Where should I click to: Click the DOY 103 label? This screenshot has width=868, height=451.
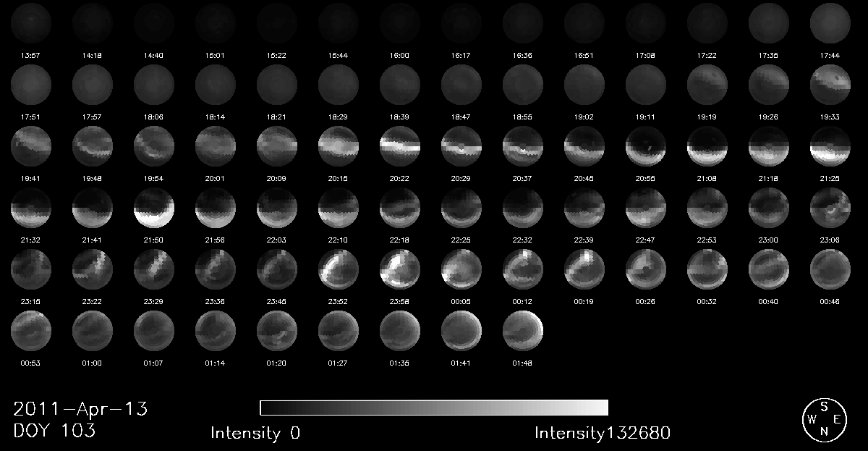[54, 431]
